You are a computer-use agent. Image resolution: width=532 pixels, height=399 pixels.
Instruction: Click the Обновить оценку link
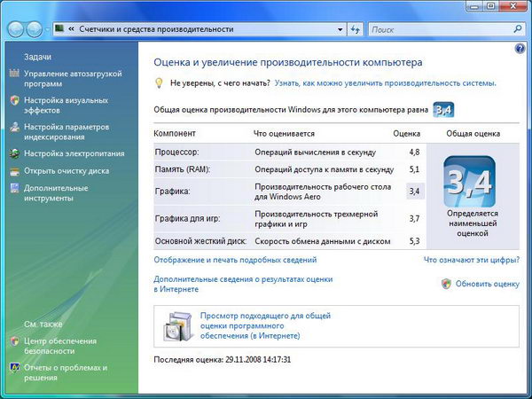tap(487, 284)
